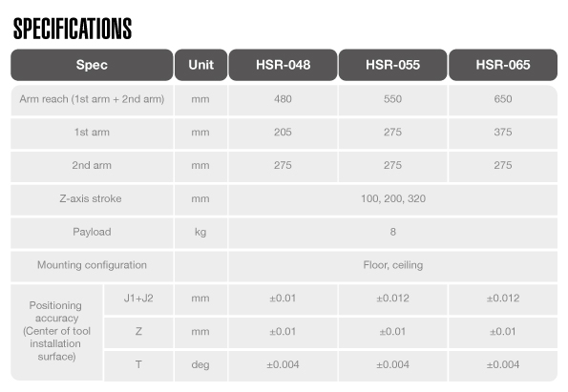Click the Z-axis stroke row label

tap(92, 199)
